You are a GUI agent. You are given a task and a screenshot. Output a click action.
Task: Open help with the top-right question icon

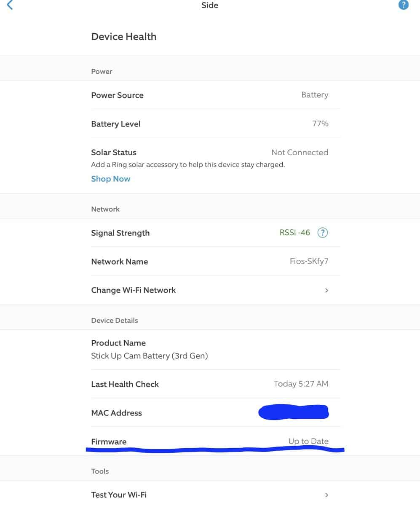403,5
